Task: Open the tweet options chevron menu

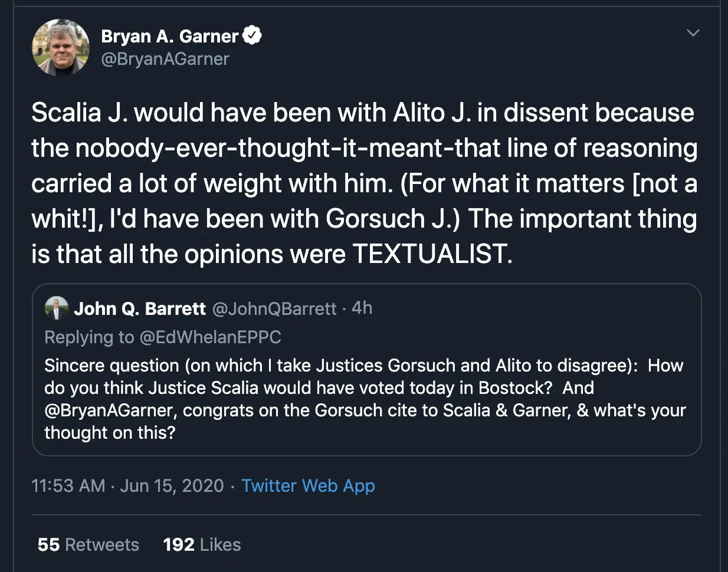Action: point(693,33)
